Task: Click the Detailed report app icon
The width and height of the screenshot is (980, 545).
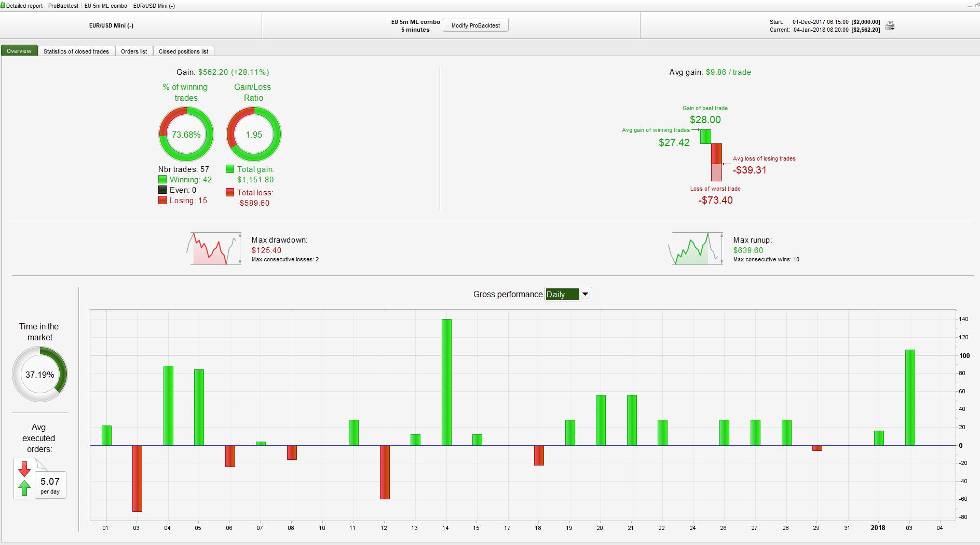Action: click(3, 6)
